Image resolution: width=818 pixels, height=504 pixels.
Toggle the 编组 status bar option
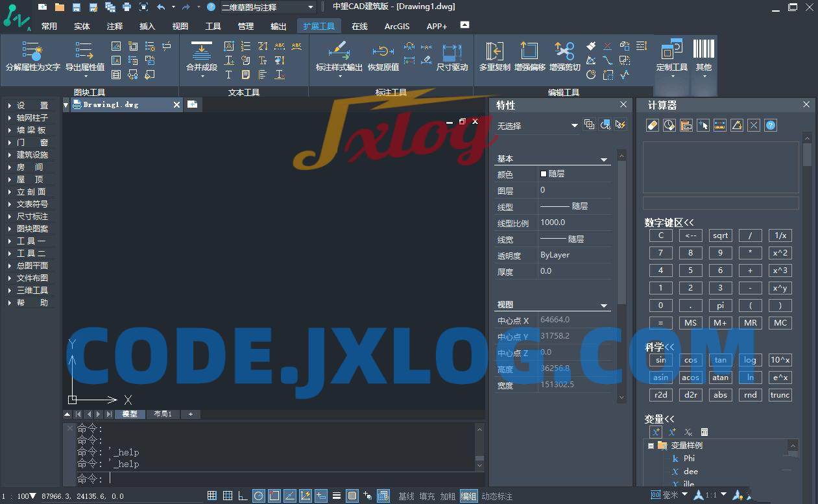pyautogui.click(x=468, y=496)
